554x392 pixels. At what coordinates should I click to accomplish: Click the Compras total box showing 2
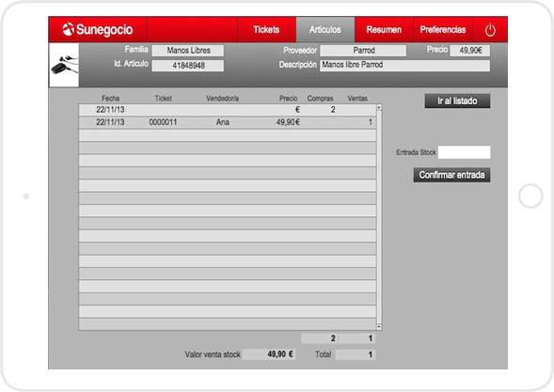pos(320,338)
